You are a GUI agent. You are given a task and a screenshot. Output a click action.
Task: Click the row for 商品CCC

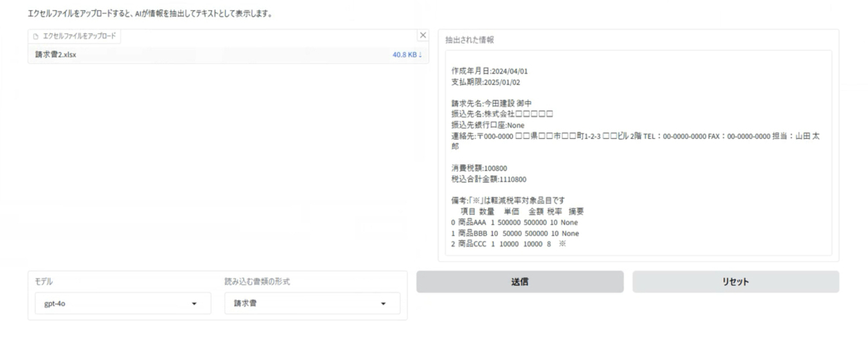(509, 244)
